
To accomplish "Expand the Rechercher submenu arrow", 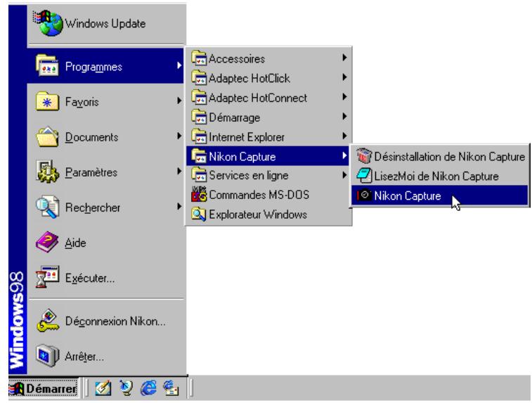I will (x=179, y=206).
